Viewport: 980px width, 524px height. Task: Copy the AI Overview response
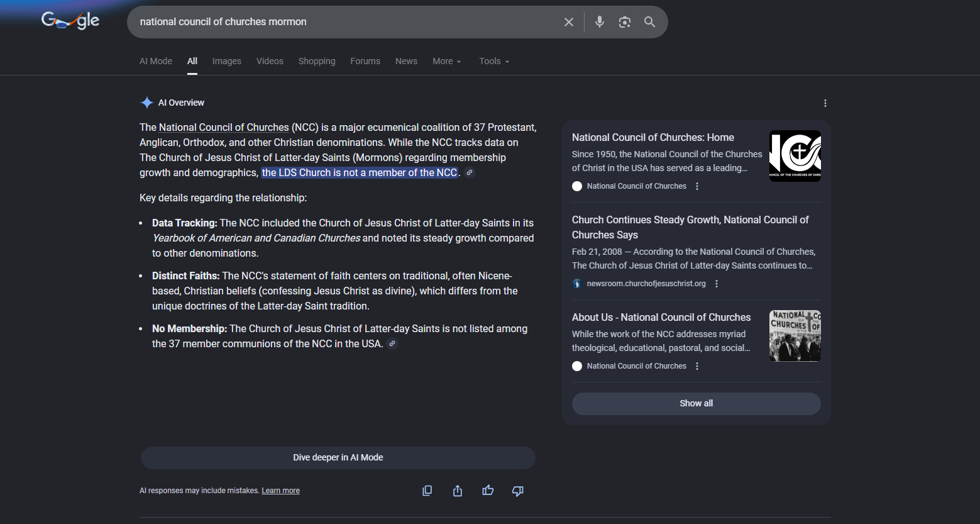point(427,491)
